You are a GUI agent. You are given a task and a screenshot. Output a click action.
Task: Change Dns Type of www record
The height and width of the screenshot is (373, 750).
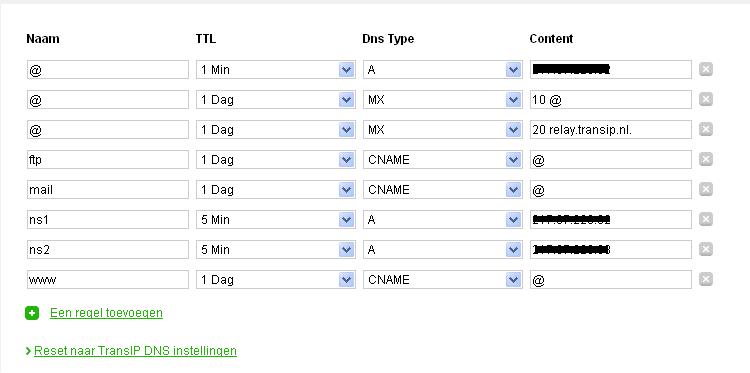tap(442, 280)
